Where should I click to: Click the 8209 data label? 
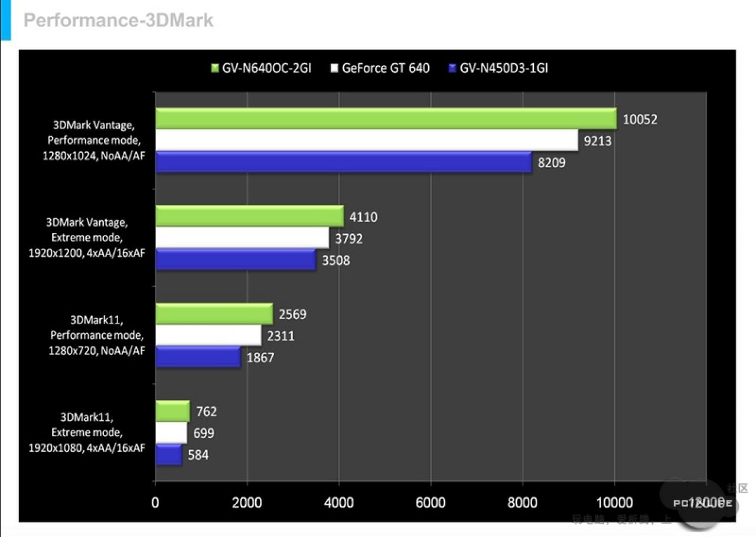[x=551, y=162]
